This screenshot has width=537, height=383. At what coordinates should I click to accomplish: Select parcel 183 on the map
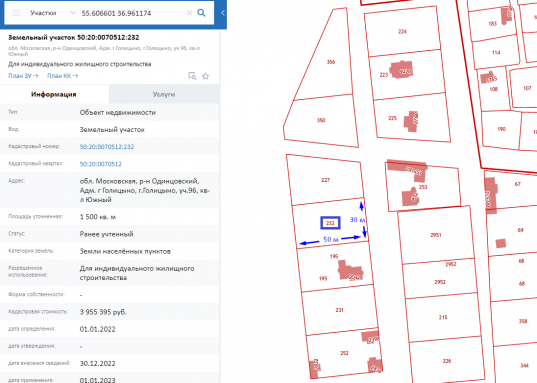(492, 24)
